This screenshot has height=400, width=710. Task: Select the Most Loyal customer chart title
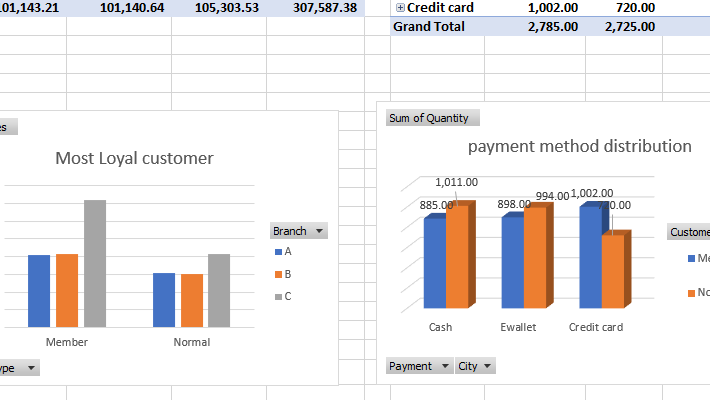(134, 158)
